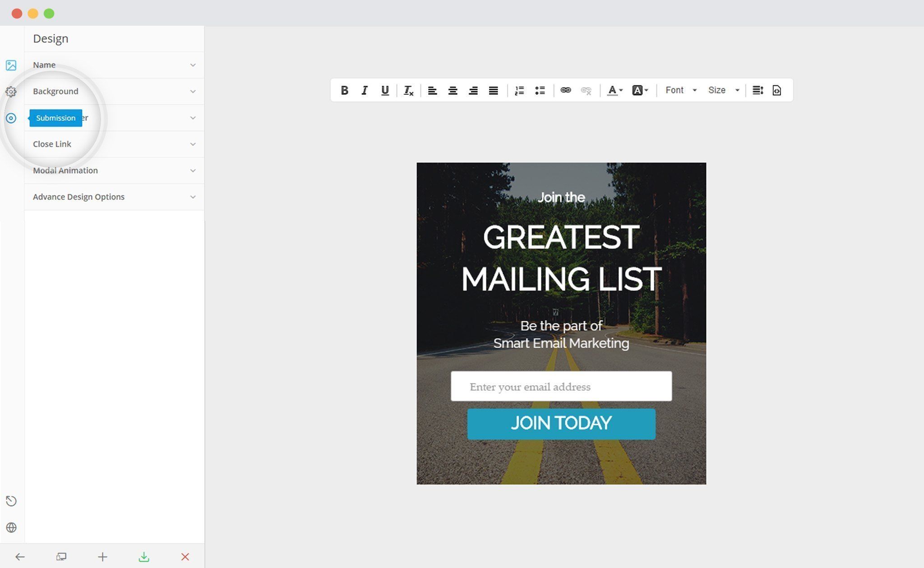Open the text color dropdown
Image resolution: width=924 pixels, height=568 pixels.
coord(615,90)
